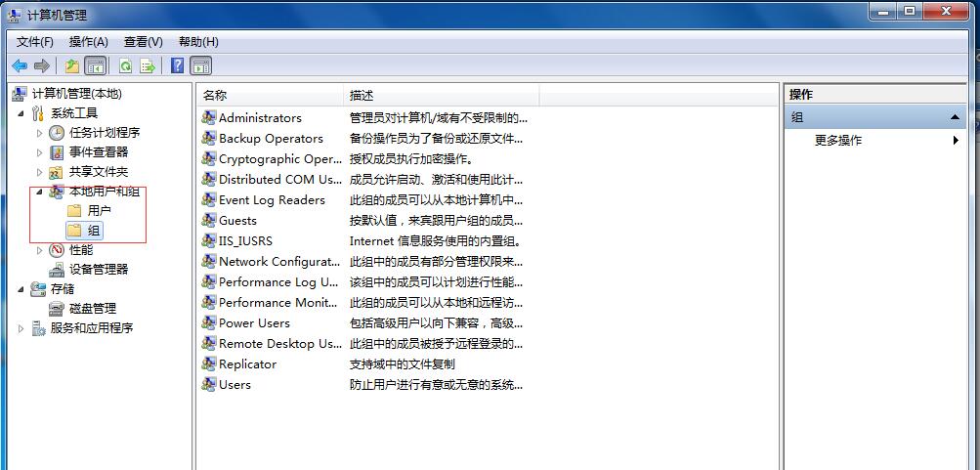Collapse the 系统工具 tree node

point(21,113)
